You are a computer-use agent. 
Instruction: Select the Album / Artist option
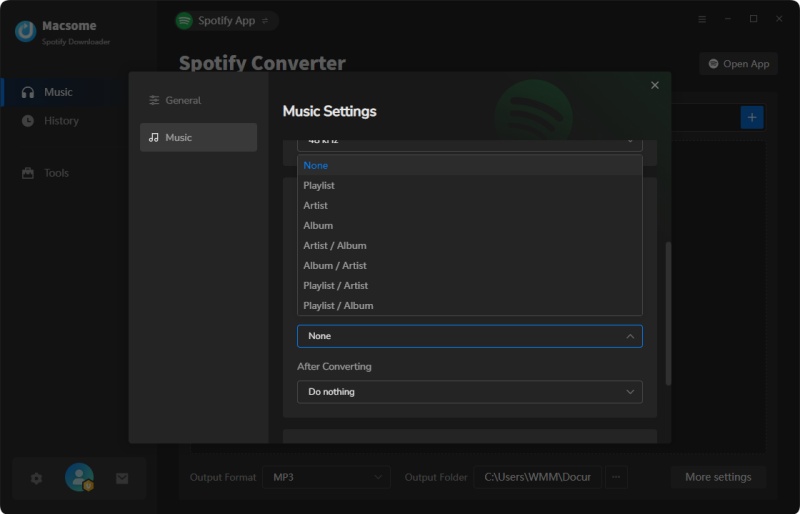click(x=469, y=265)
